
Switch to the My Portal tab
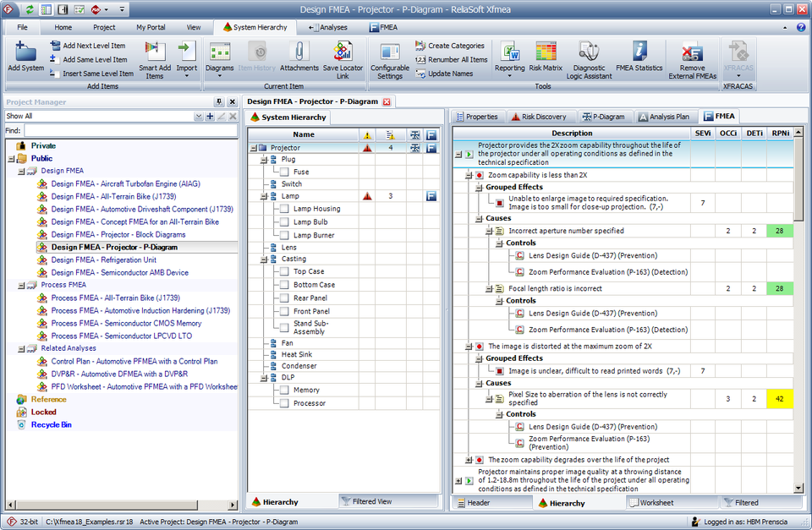click(x=151, y=27)
